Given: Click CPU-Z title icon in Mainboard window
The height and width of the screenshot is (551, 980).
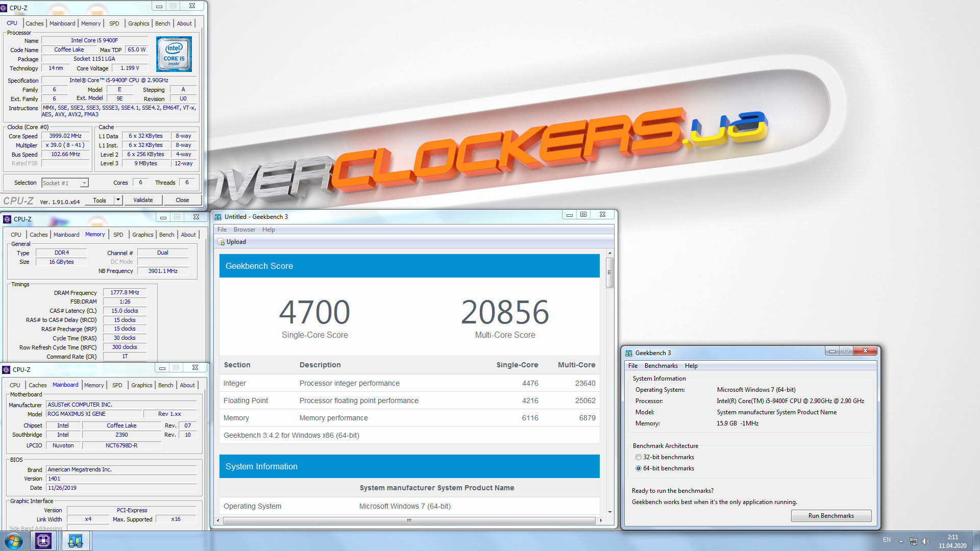Looking at the screenshot, I should coord(6,369).
